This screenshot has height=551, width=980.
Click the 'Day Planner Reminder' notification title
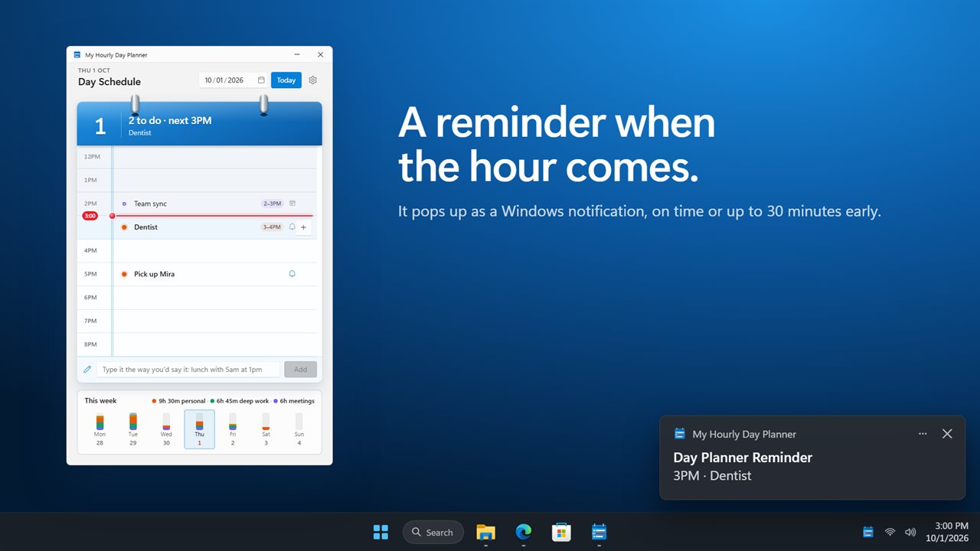[743, 458]
